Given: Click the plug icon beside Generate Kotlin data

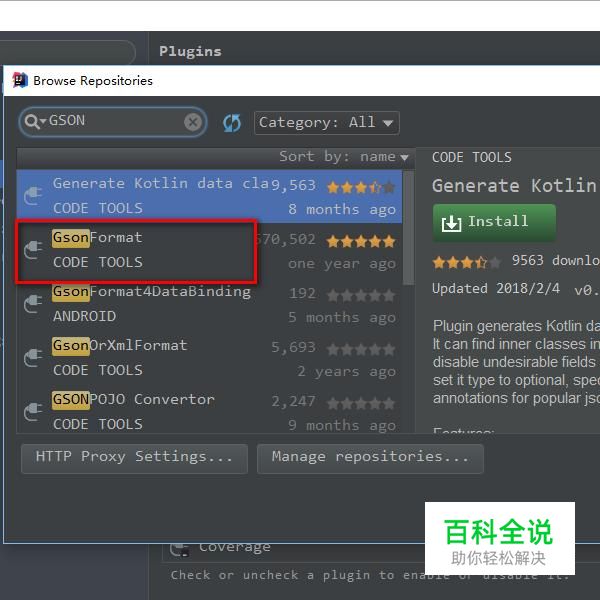Looking at the screenshot, I should pos(33,196).
